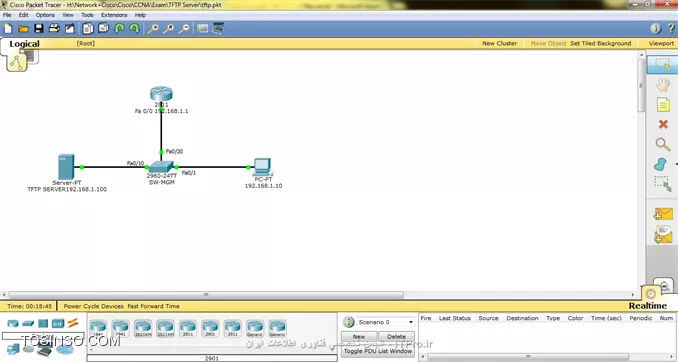Image resolution: width=678 pixels, height=362 pixels.
Task: Open the Extensions menu
Action: 114,15
